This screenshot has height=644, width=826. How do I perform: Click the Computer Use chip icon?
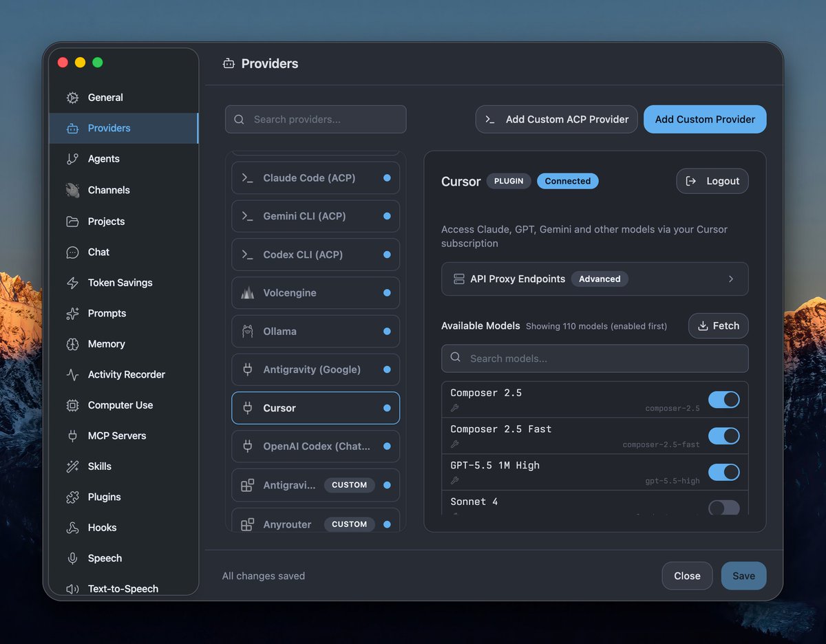coord(72,405)
